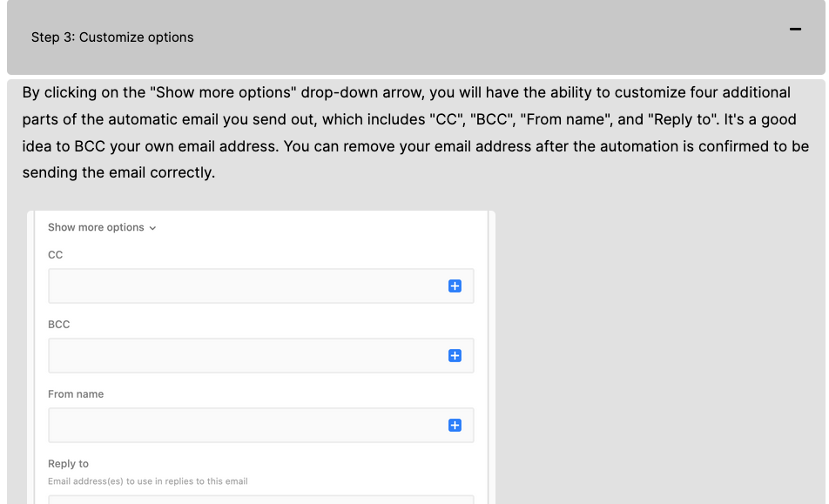Click the plus icon in CC field
829x504 pixels.
coord(455,286)
